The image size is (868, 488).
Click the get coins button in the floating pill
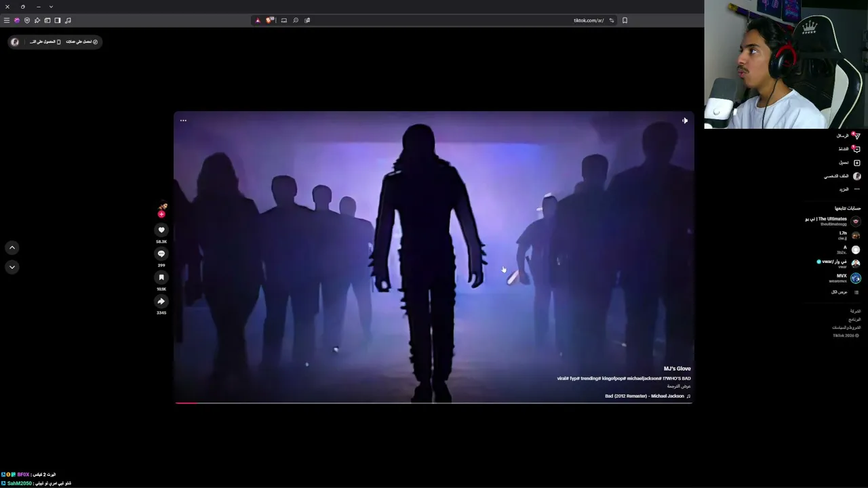pyautogui.click(x=82, y=42)
